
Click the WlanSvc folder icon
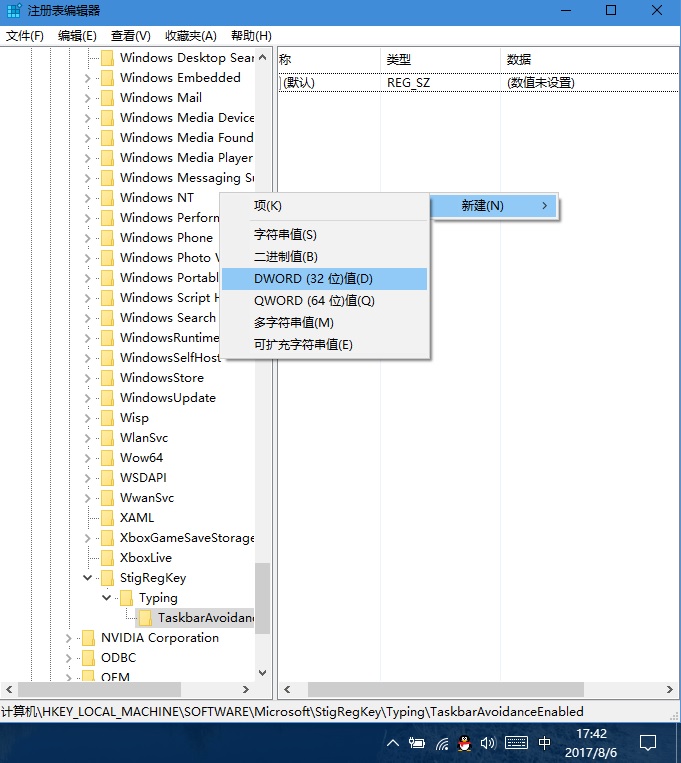107,437
